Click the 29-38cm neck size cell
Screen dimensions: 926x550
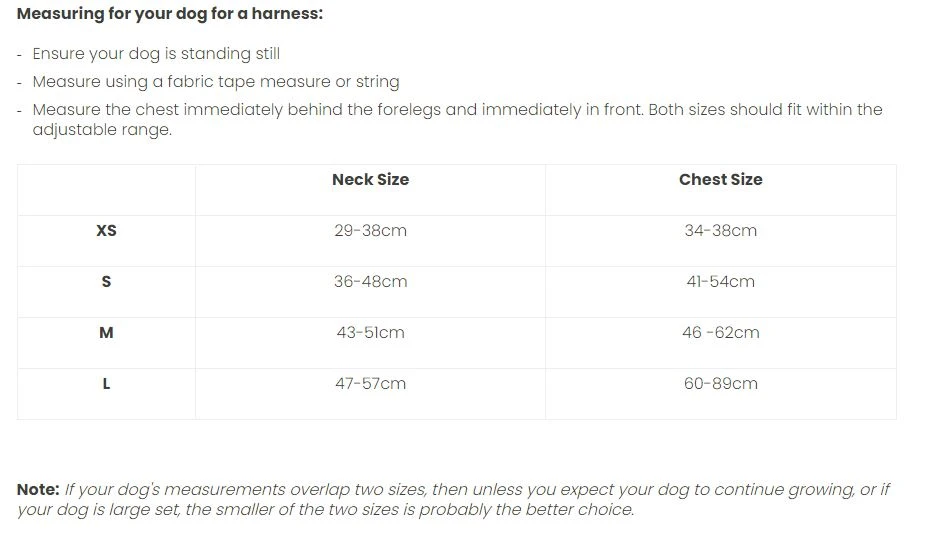click(370, 231)
